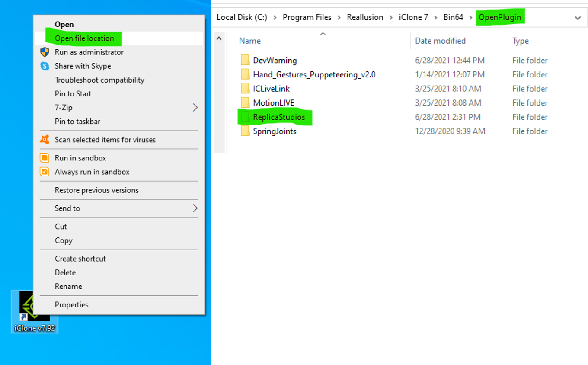The width and height of the screenshot is (588, 365).
Task: Select the ICLiveLink folder icon
Action: click(x=245, y=89)
